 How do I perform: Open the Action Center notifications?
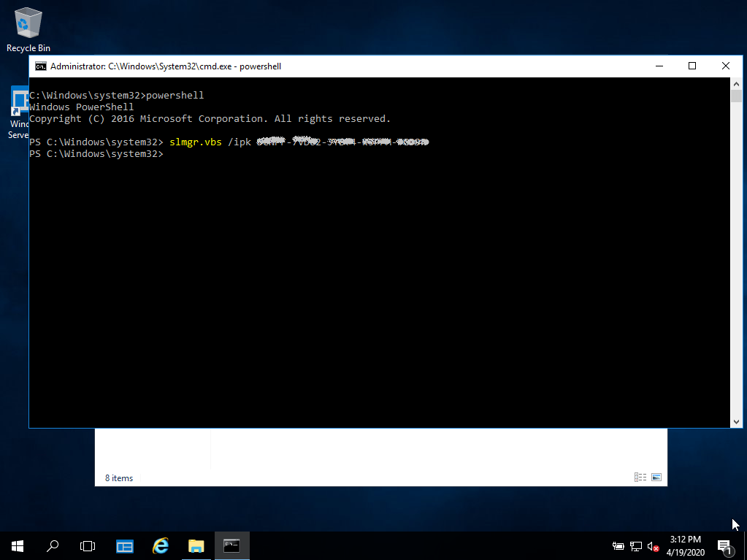tap(725, 545)
